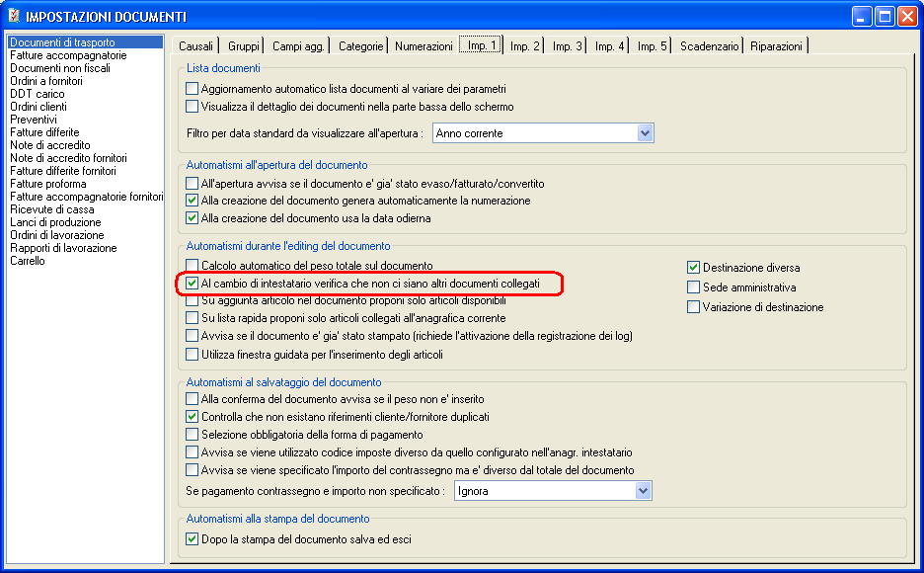Enable Utilizza finestra guidata per inserimento articoli
This screenshot has width=924, height=573.
(x=192, y=355)
